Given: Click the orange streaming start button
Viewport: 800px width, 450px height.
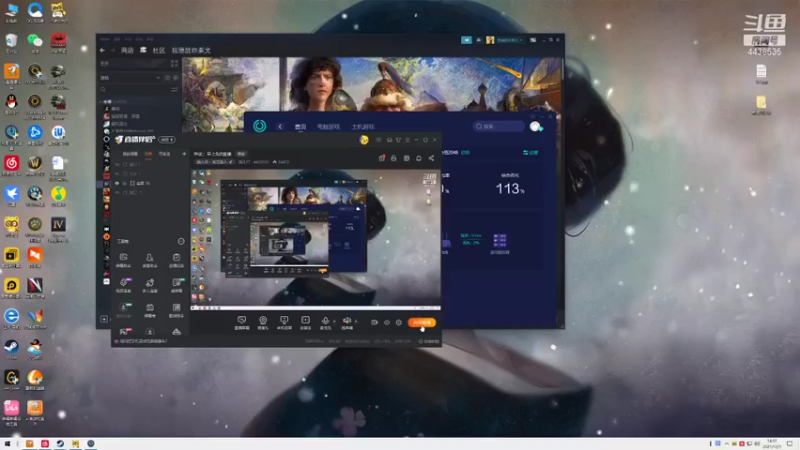Looking at the screenshot, I should coord(422,322).
